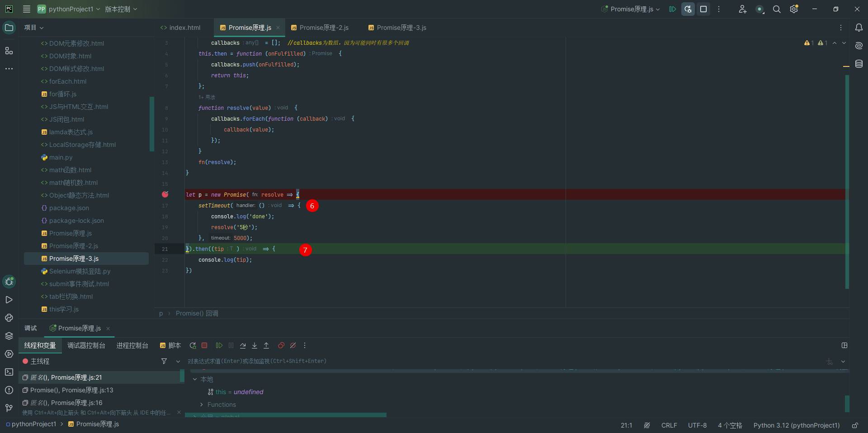Image resolution: width=868 pixels, height=433 pixels.
Task: Open the Run tool window icon
Action: (9, 300)
